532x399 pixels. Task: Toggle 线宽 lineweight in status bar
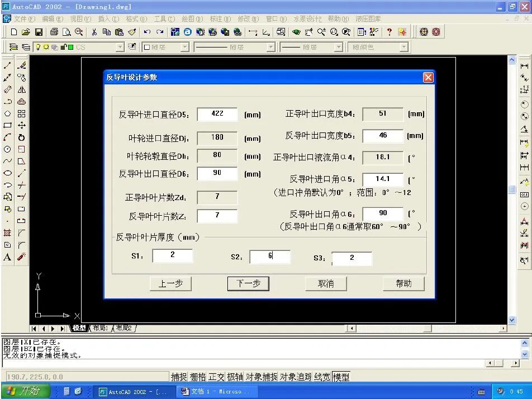[x=322, y=377]
